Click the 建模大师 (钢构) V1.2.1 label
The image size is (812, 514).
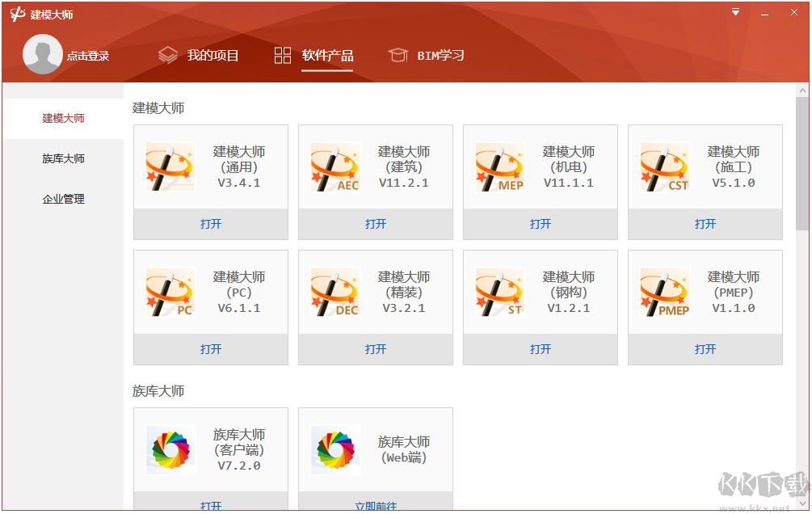click(569, 293)
